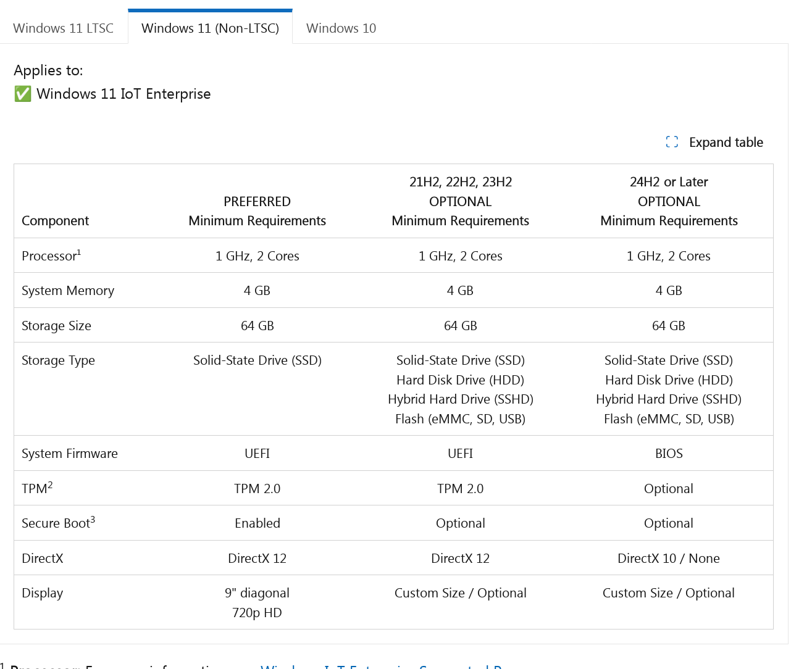Open footnote 3 superscript beside Secure Boot
This screenshot has width=812, height=669.
[x=93, y=520]
